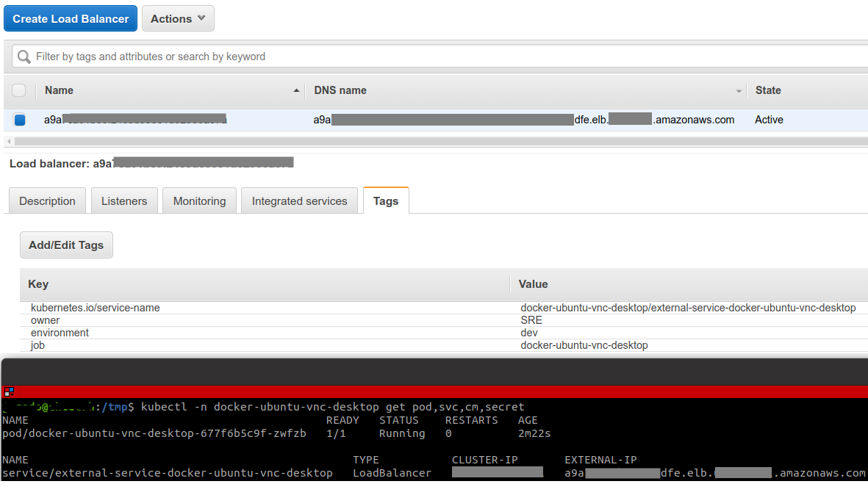Sort tags by the Key column header
Screen dimensions: 868x495
click(38, 284)
